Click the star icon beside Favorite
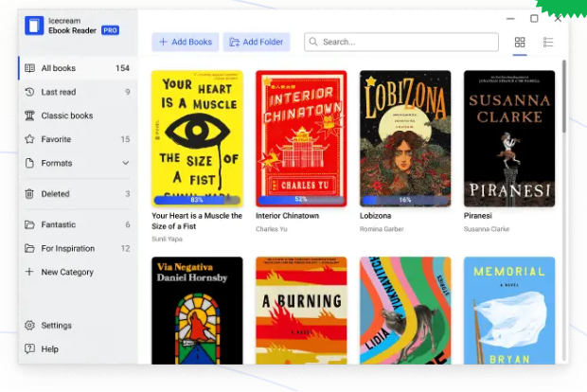 pyautogui.click(x=29, y=139)
